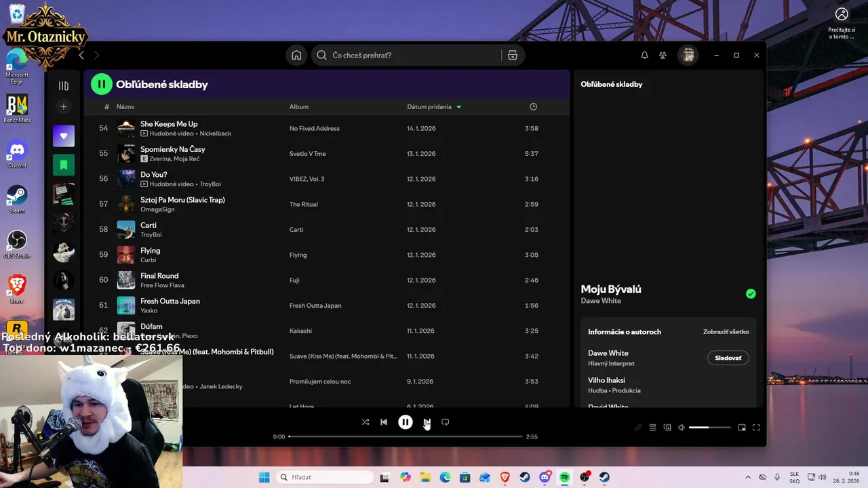Open the miniplayer icon
The image size is (868, 488).
tap(742, 428)
